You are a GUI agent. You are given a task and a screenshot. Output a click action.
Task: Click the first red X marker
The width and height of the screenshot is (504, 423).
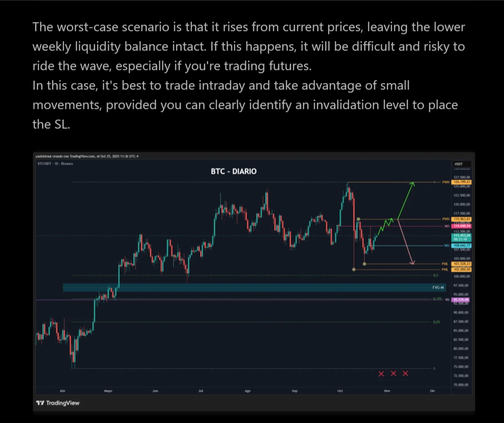click(381, 374)
